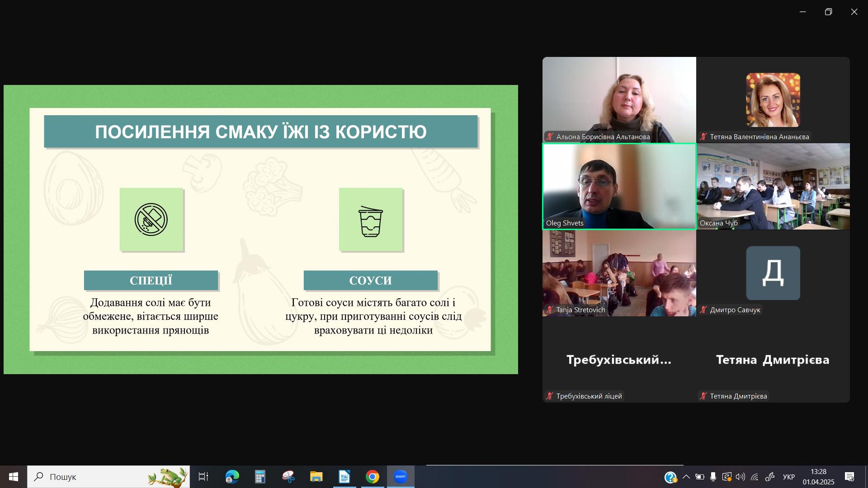This screenshot has width=868, height=488.
Task: Open Wi-Fi network settings in tray
Action: (755, 477)
